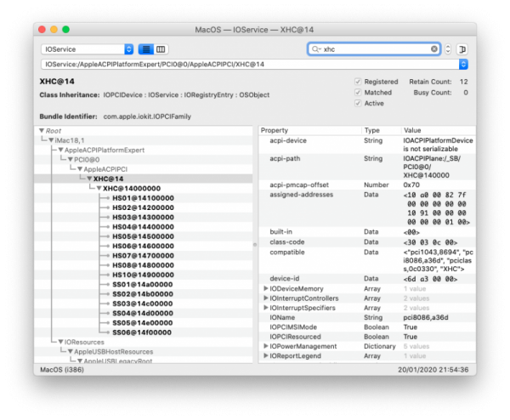The image size is (510, 420).
Task: Select HS07@14700000 in the tree
Action: point(143,256)
